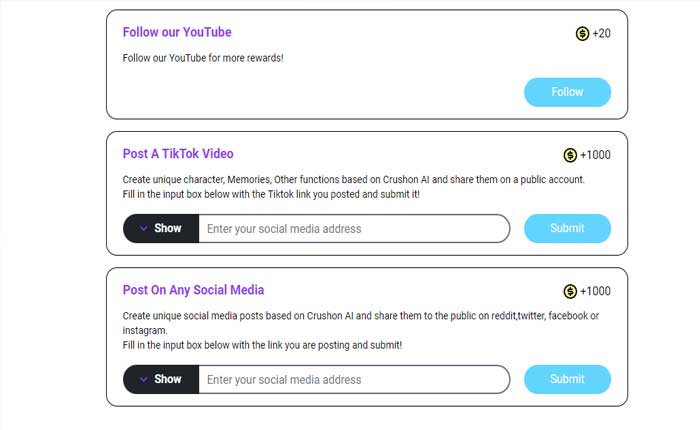Click the TikTok link address input field
The image size is (700, 430).
click(x=353, y=229)
